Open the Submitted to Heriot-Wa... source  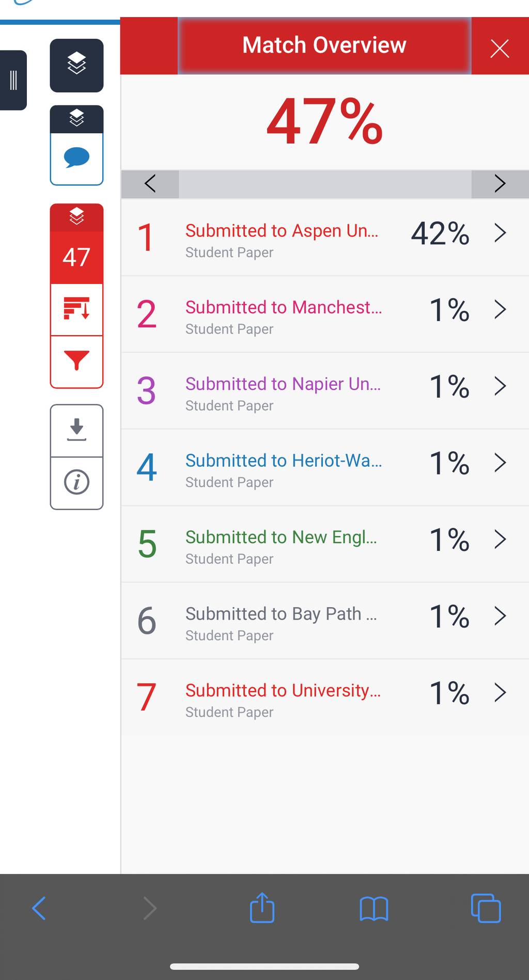(x=284, y=460)
